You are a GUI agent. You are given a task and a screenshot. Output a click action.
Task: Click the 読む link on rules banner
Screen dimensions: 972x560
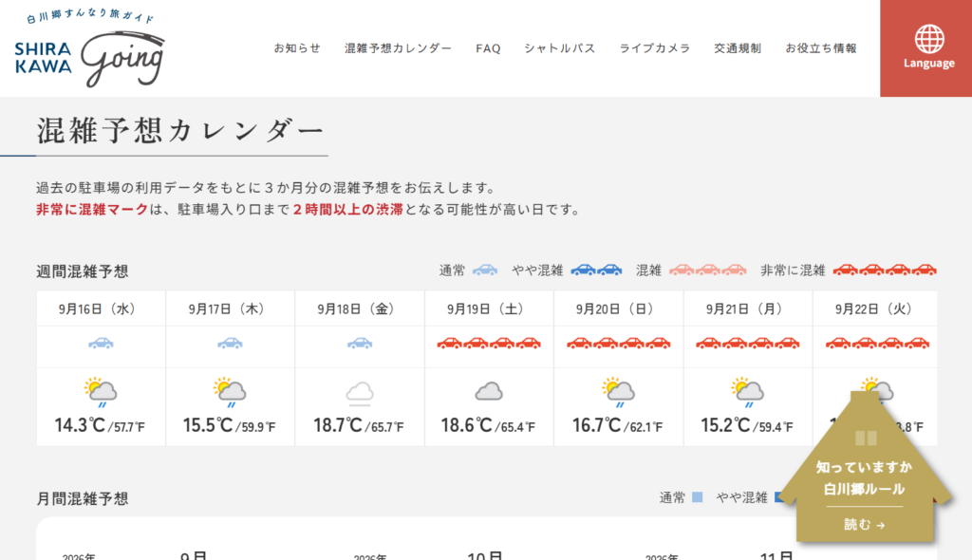point(864,525)
